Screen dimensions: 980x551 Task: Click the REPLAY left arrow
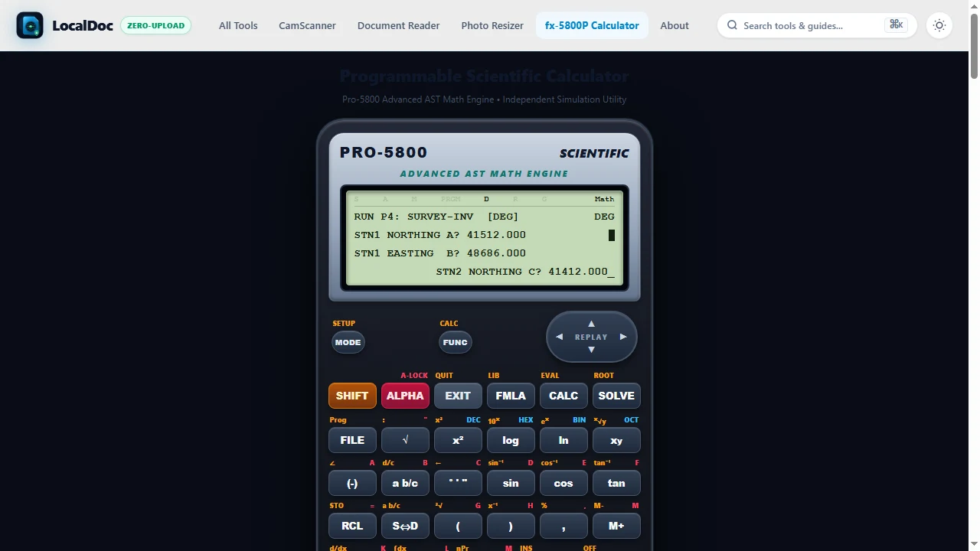coord(559,337)
